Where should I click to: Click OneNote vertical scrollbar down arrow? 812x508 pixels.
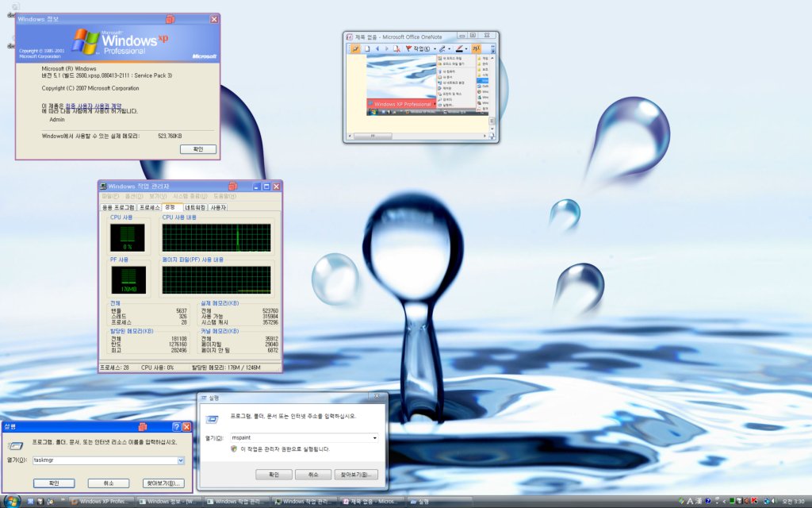pyautogui.click(x=492, y=127)
